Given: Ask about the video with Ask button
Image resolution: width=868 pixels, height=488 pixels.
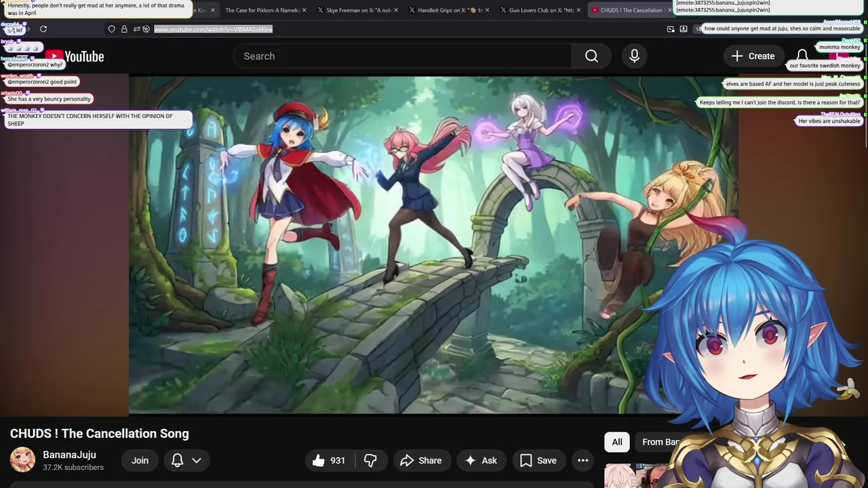Looking at the screenshot, I should coord(481,460).
